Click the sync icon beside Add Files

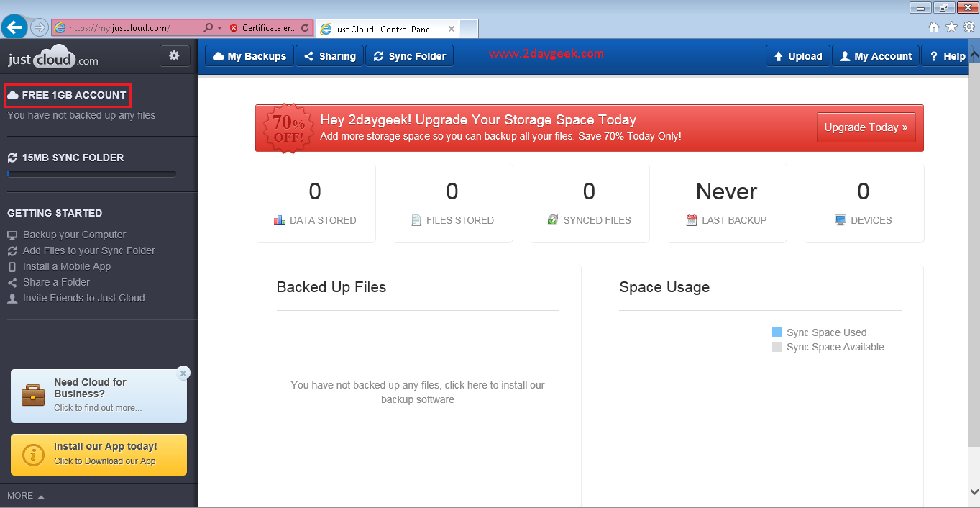12,251
